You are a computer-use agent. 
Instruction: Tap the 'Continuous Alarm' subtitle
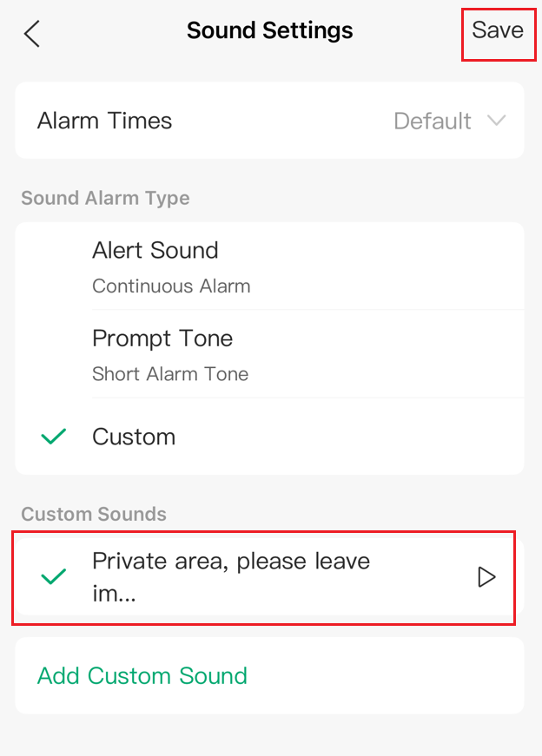click(x=171, y=286)
